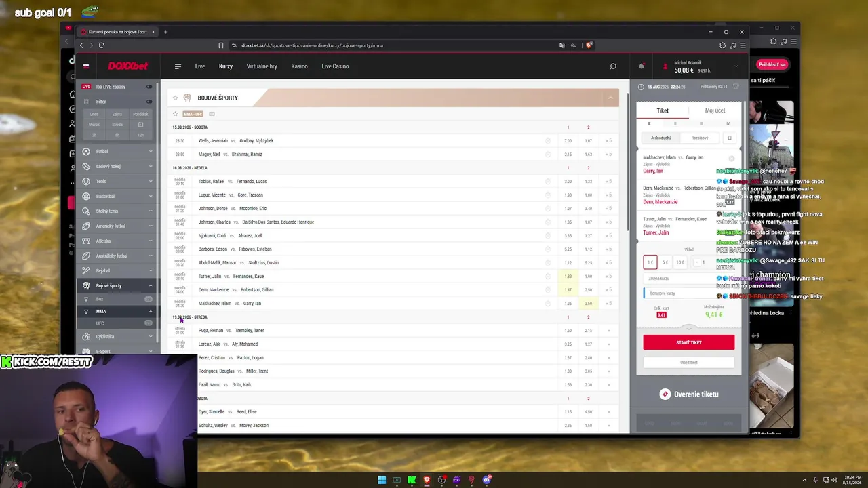Click the Basketbal sport icon in the sidebar
Screen dimensions: 868x488
[86, 197]
